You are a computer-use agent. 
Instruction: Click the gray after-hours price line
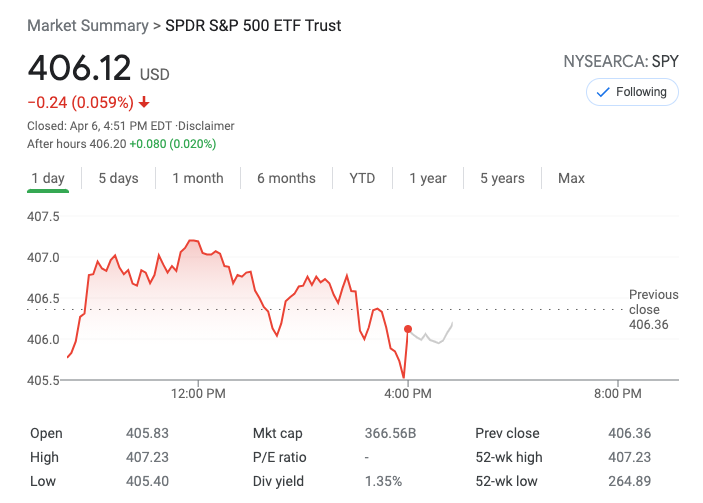[x=438, y=340]
